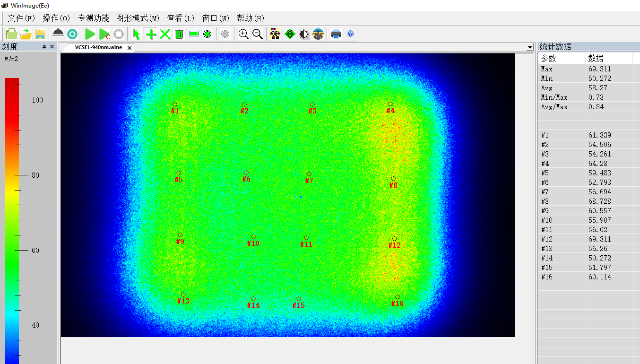Select the green plus add-point tool
Viewport: 640px width, 364px height.
point(151,34)
